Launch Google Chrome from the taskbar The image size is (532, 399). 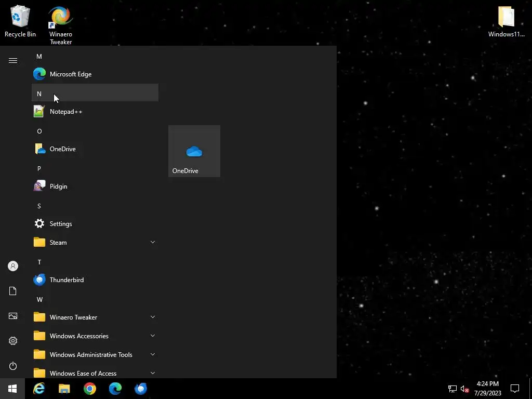coord(89,389)
